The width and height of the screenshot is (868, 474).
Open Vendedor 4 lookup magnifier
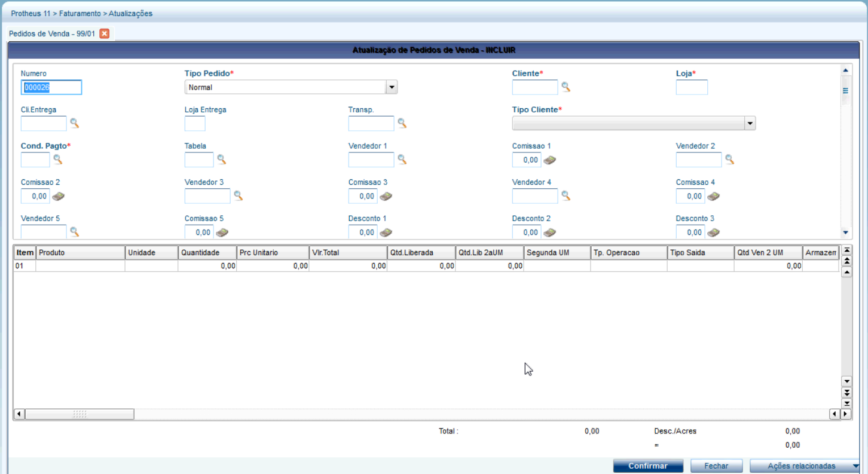(x=566, y=196)
